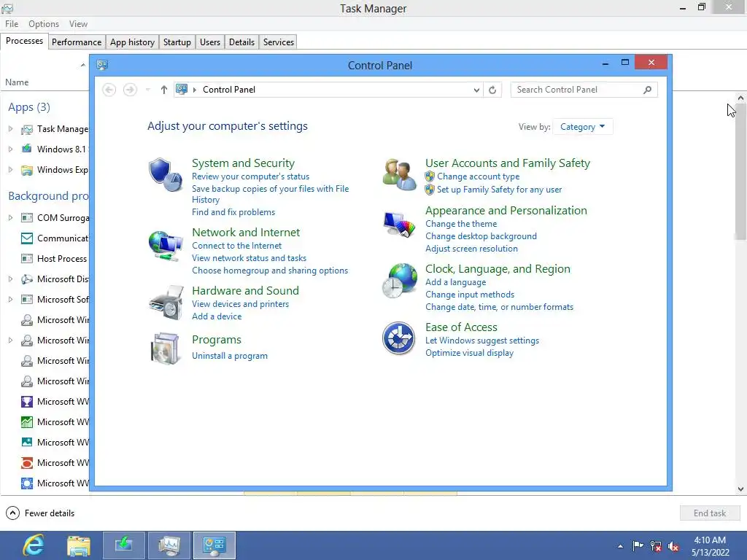Switch to the Users tab
This screenshot has width=747, height=560.
click(x=209, y=42)
